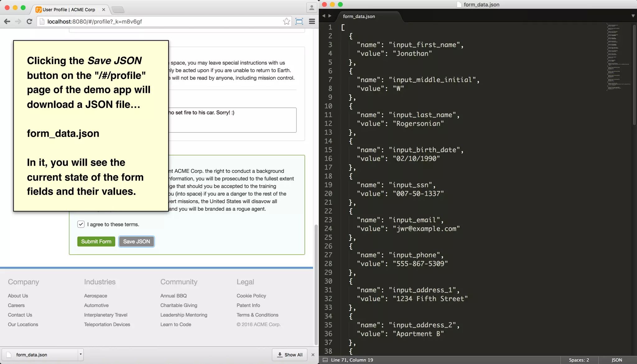Click on "Jonathan" value in editor

coord(412,53)
